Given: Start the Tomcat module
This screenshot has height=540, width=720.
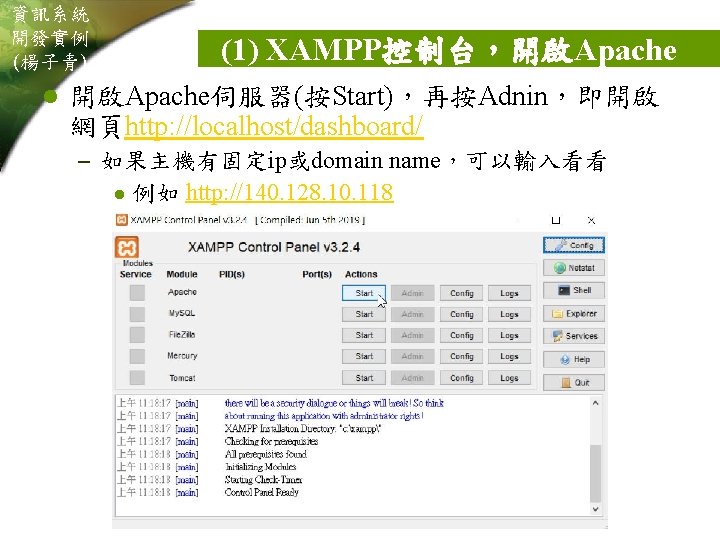Looking at the screenshot, I should point(364,378).
